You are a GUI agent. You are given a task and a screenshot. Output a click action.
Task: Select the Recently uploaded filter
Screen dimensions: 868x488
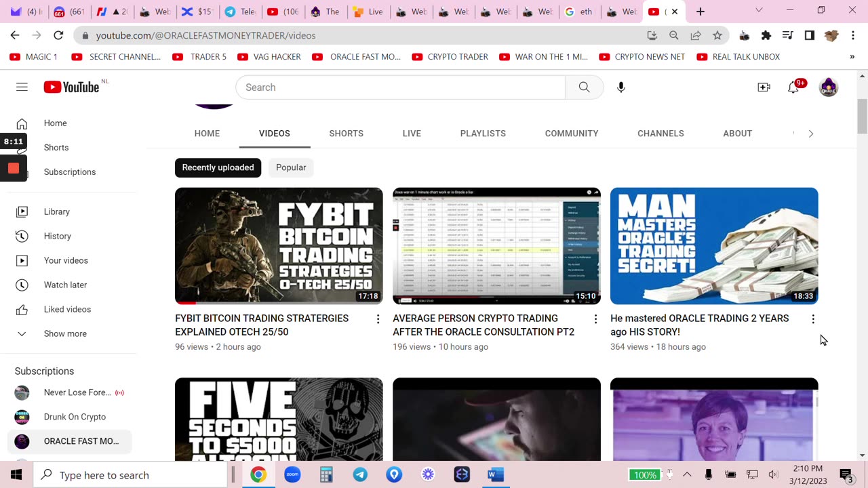218,167
